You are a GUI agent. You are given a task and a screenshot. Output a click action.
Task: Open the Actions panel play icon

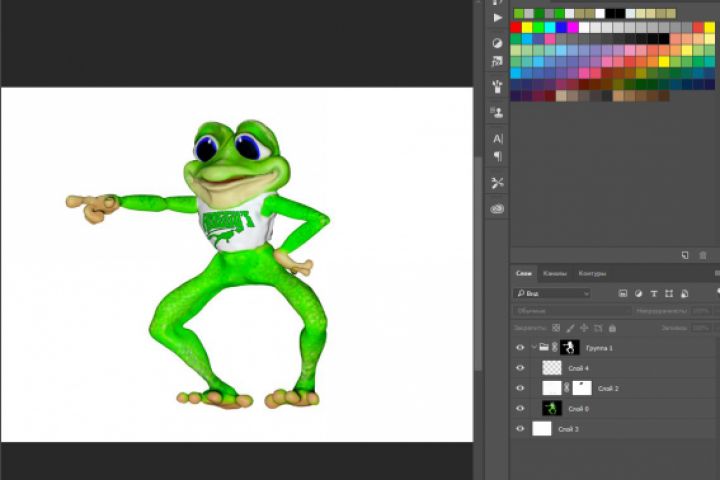tap(497, 18)
